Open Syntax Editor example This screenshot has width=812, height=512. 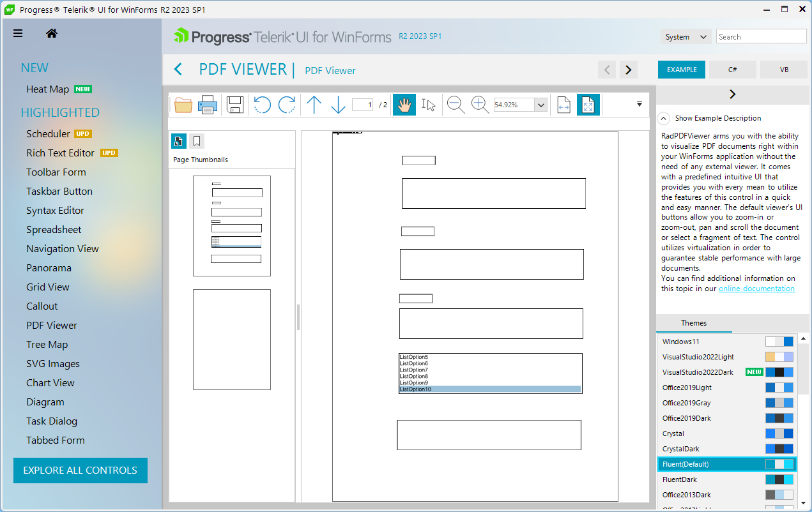pyautogui.click(x=55, y=211)
